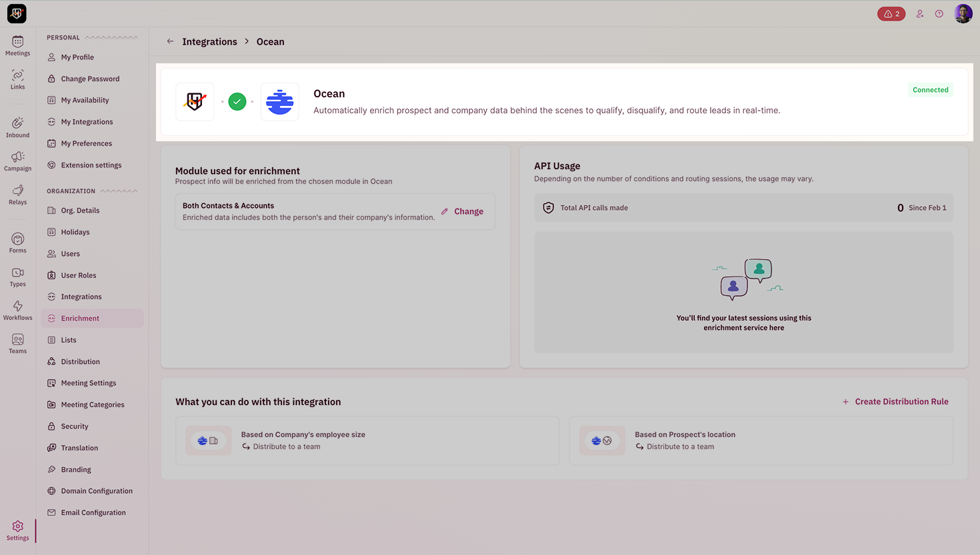
Task: Open the Campaign section
Action: [x=17, y=161]
